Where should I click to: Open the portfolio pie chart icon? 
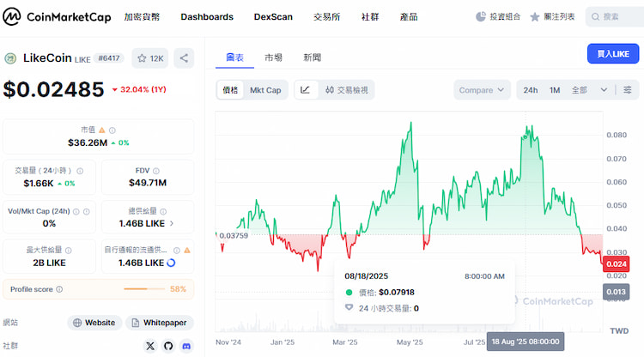[x=481, y=17]
